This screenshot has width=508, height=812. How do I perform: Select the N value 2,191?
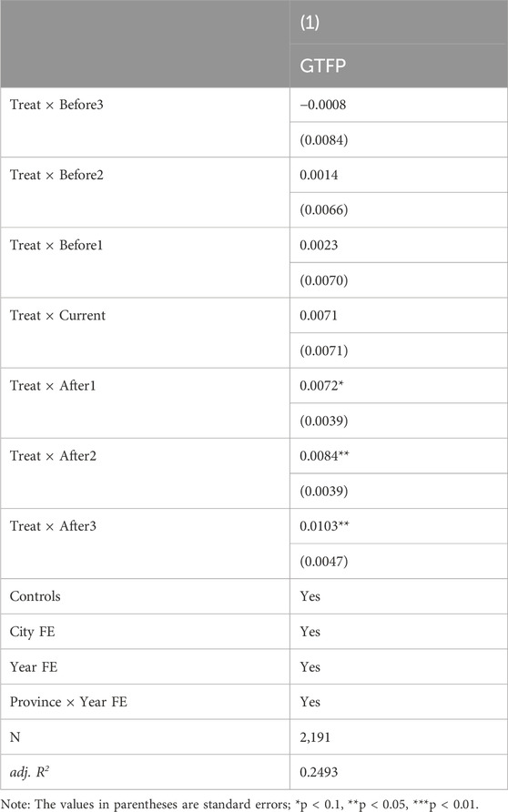(315, 737)
